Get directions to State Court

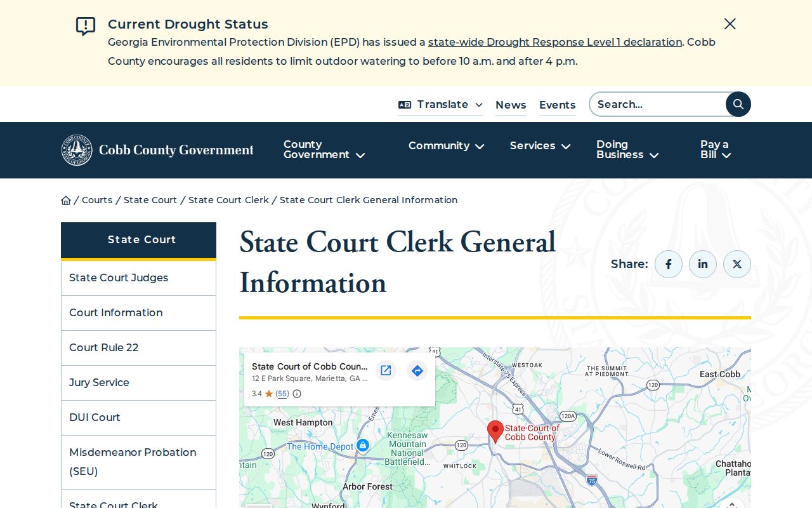(x=417, y=370)
